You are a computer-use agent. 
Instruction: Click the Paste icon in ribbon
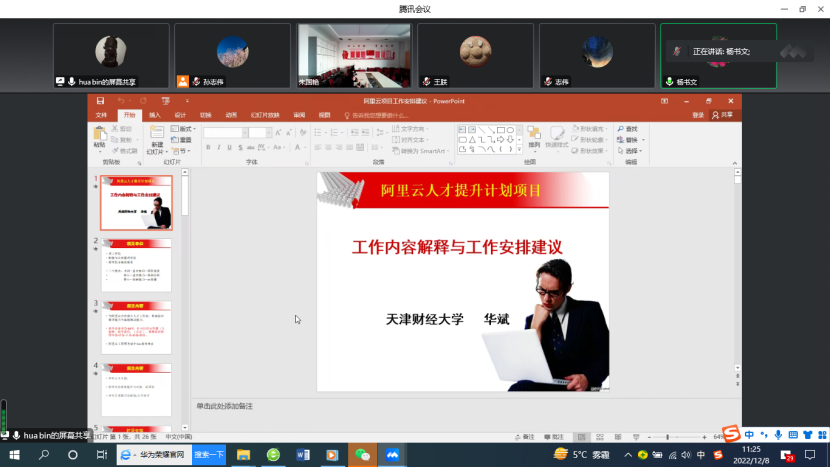tap(99, 136)
